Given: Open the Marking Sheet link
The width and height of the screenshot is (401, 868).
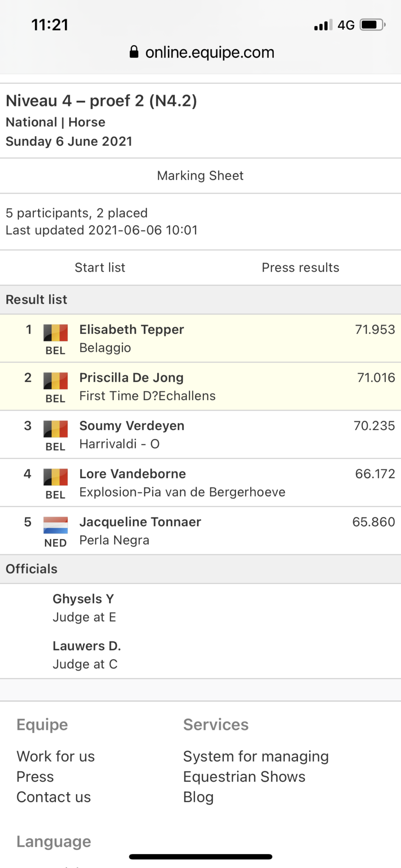Looking at the screenshot, I should 200,175.
